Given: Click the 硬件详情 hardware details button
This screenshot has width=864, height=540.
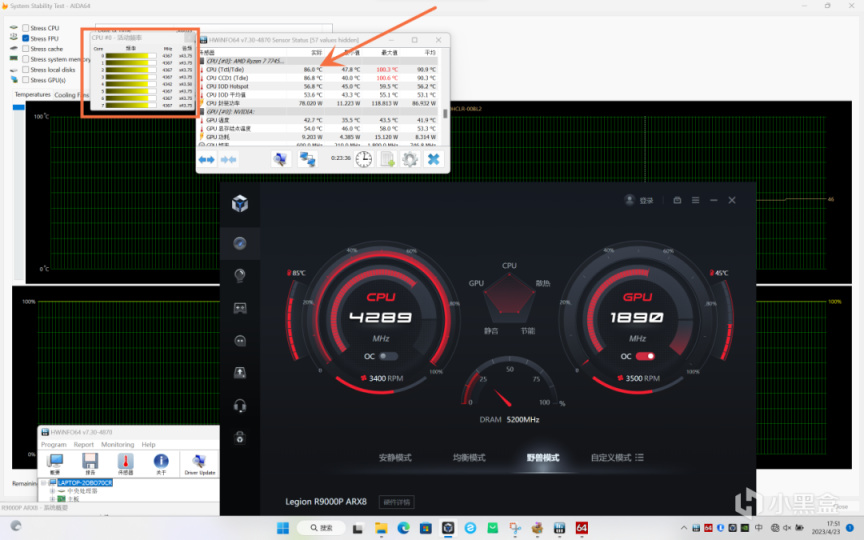Looking at the screenshot, I should pos(397,502).
